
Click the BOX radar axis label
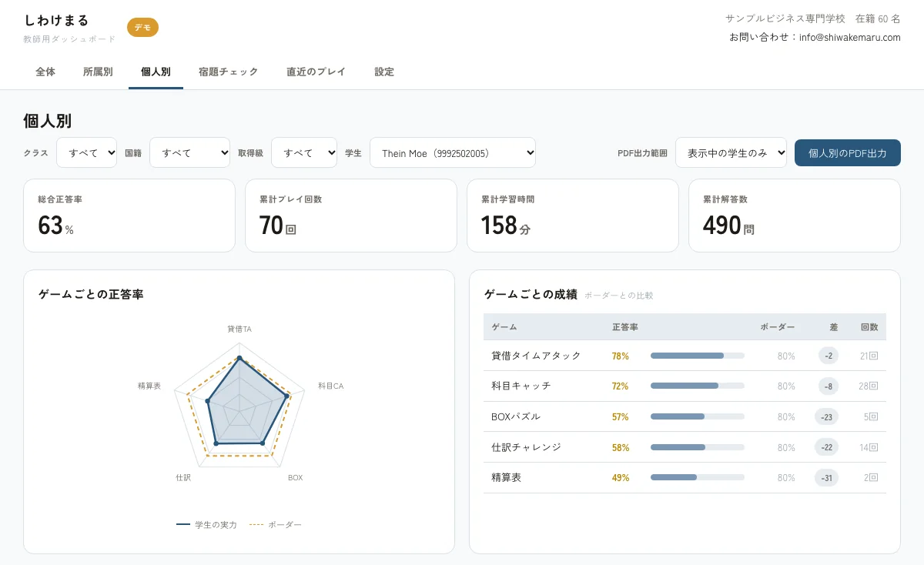[x=296, y=477]
